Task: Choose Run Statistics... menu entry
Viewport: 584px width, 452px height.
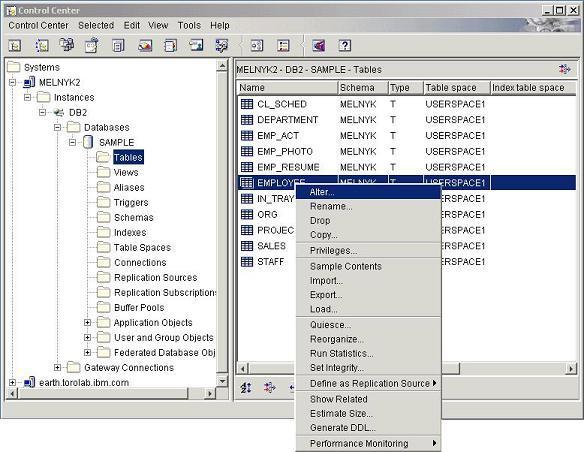Action: click(x=368, y=353)
